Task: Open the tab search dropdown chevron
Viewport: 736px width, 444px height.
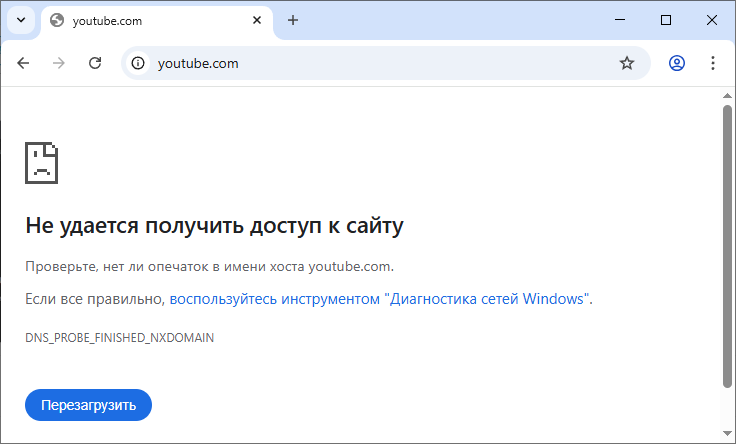Action: (20, 20)
